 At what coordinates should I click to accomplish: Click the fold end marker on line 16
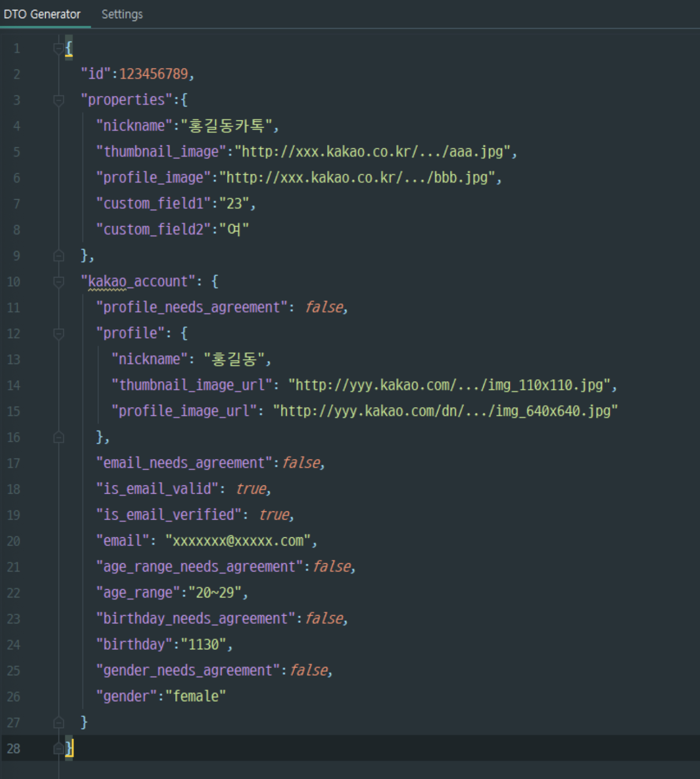tap(59, 437)
